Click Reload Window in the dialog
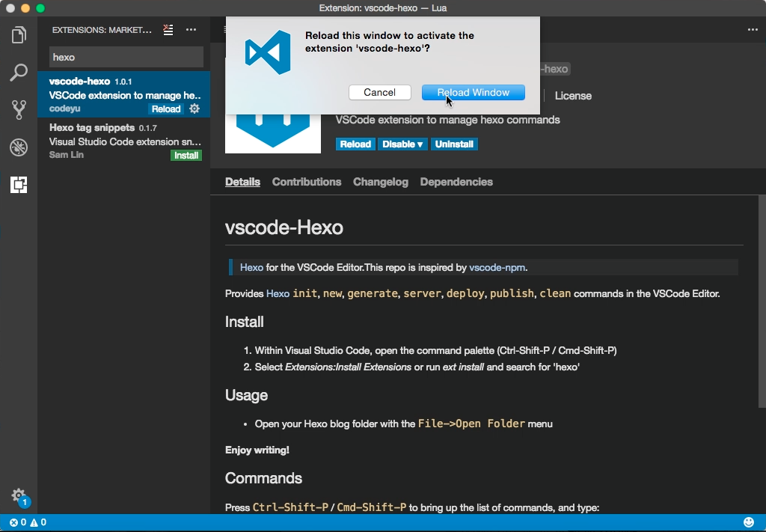The width and height of the screenshot is (766, 532). pyautogui.click(x=474, y=92)
